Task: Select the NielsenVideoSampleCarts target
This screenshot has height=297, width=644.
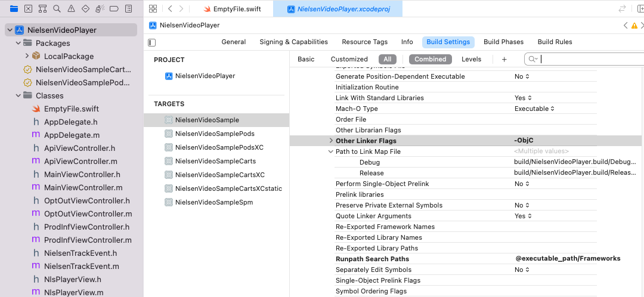Action: coord(215,161)
